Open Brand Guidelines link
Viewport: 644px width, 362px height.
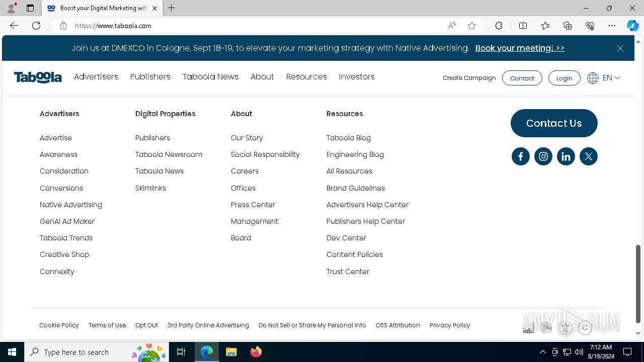tap(355, 188)
